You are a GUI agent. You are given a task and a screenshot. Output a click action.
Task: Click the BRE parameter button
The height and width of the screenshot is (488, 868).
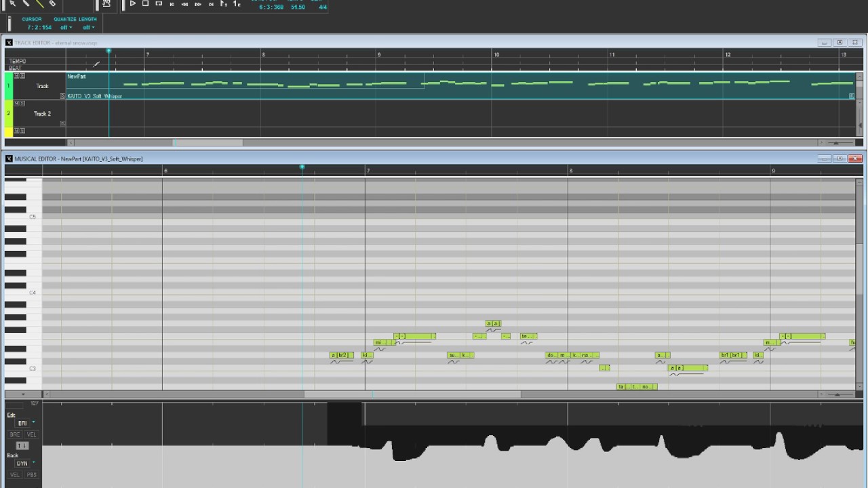pyautogui.click(x=15, y=434)
